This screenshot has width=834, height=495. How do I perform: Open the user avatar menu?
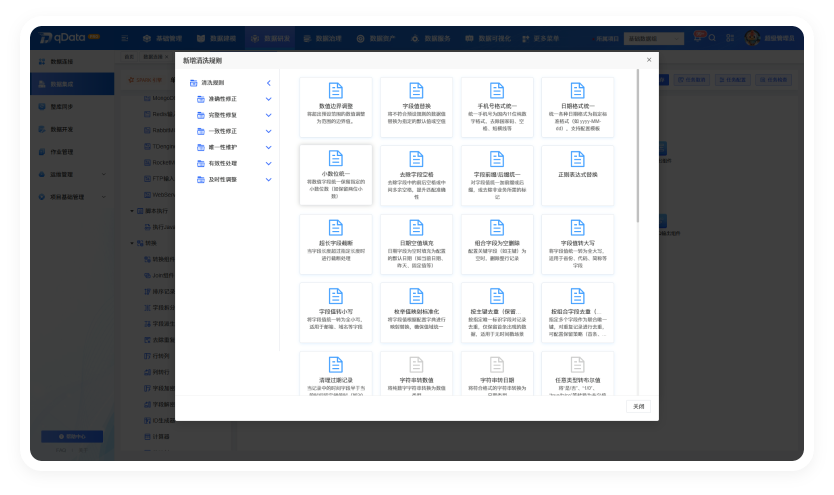coord(752,38)
